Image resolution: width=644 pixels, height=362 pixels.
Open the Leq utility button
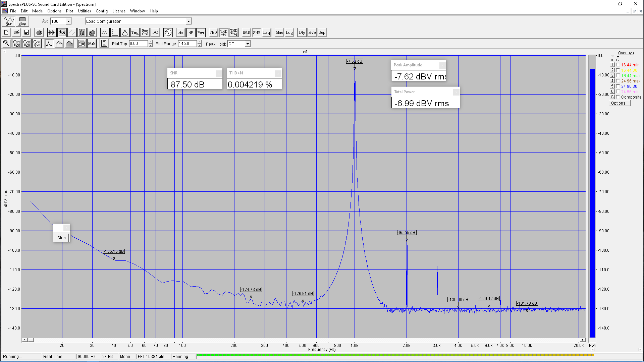click(x=267, y=33)
